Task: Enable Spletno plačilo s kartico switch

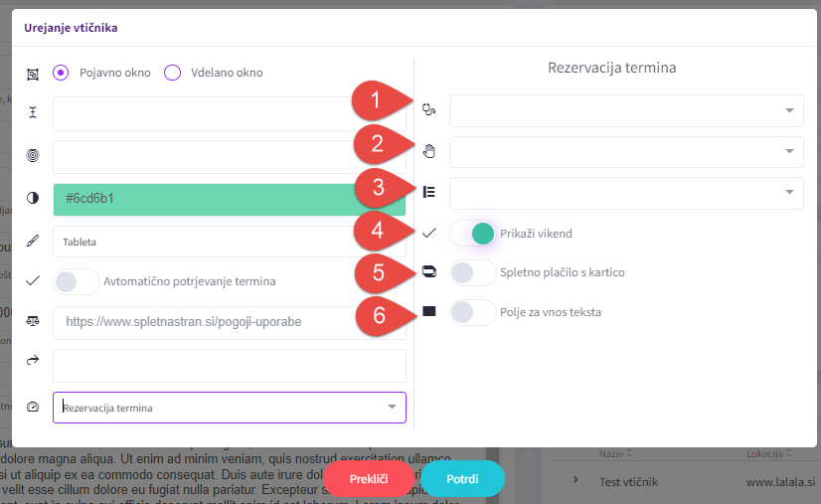Action: coord(473,272)
